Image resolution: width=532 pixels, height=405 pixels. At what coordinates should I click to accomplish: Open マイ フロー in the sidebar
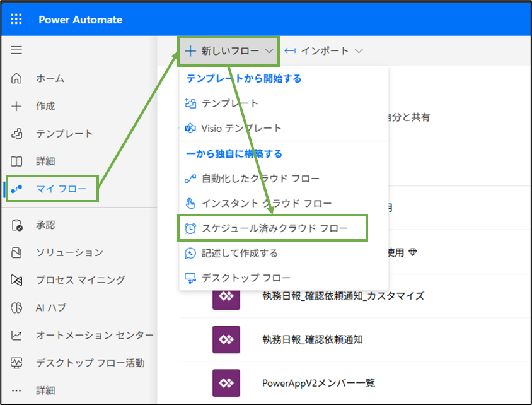pyautogui.click(x=61, y=189)
